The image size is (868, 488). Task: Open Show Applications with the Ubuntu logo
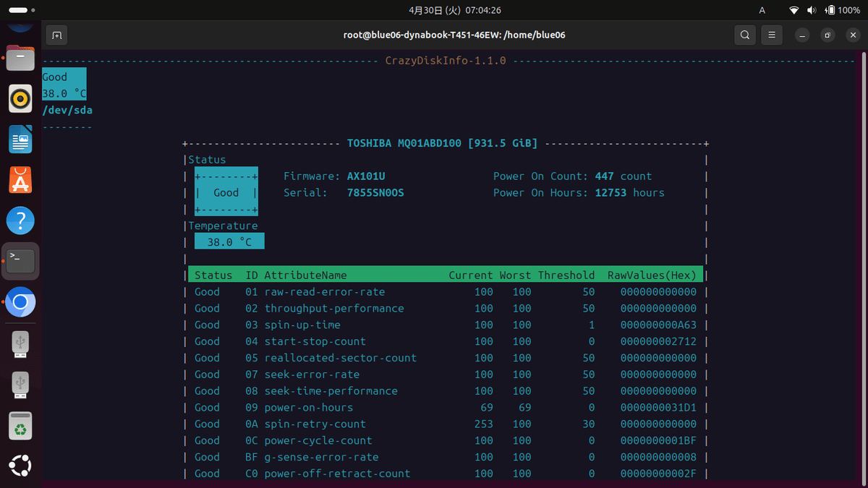coord(20,466)
